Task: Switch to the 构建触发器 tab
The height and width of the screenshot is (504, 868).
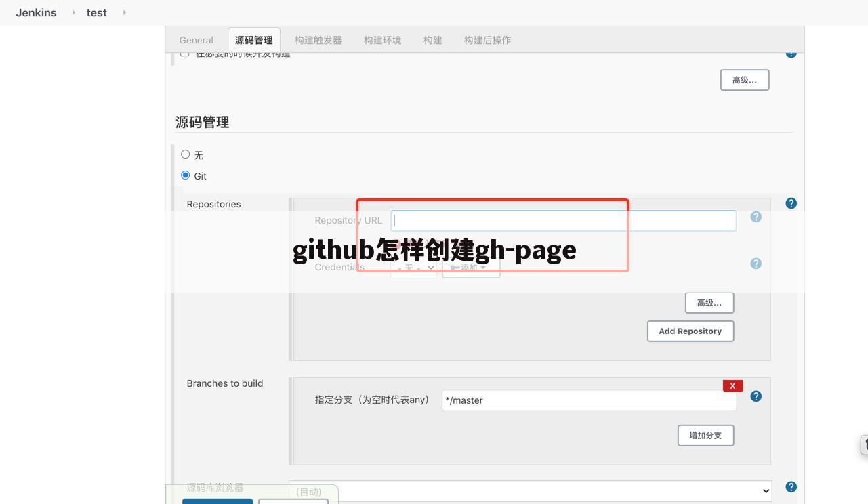Action: [318, 40]
